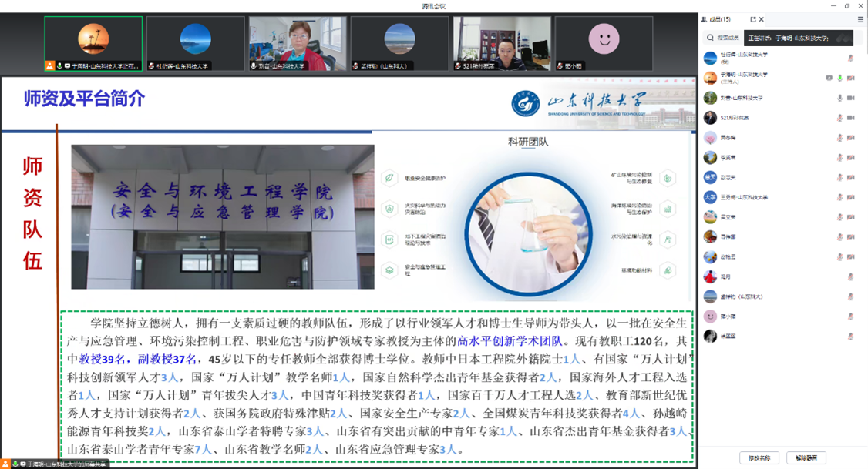
Task: Click the smiley avatar thumbnail in top strip
Action: [604, 40]
